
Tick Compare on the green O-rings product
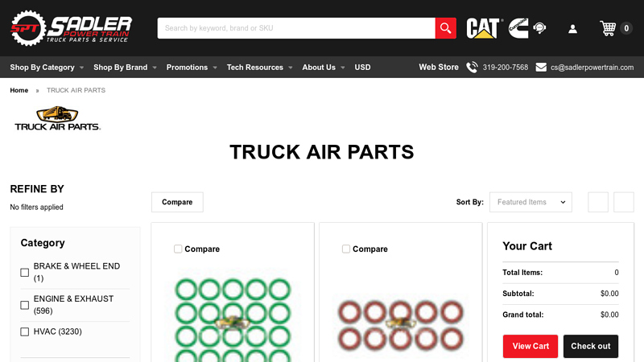[x=178, y=249]
